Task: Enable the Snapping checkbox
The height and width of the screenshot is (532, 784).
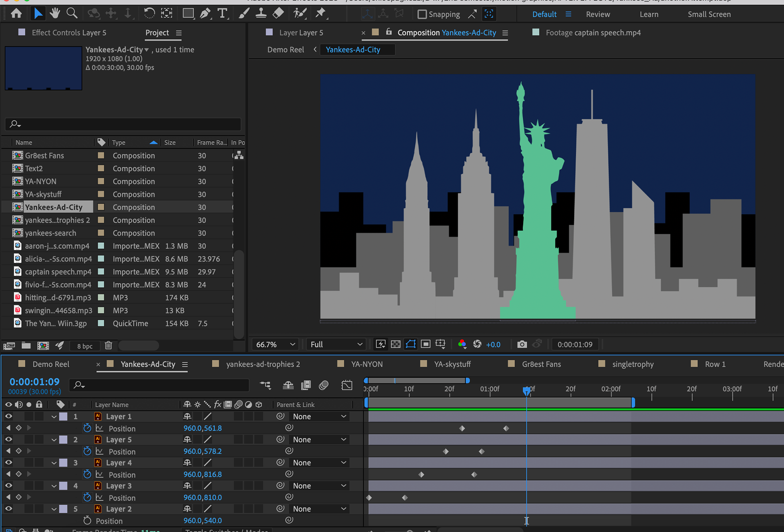Action: click(422, 14)
